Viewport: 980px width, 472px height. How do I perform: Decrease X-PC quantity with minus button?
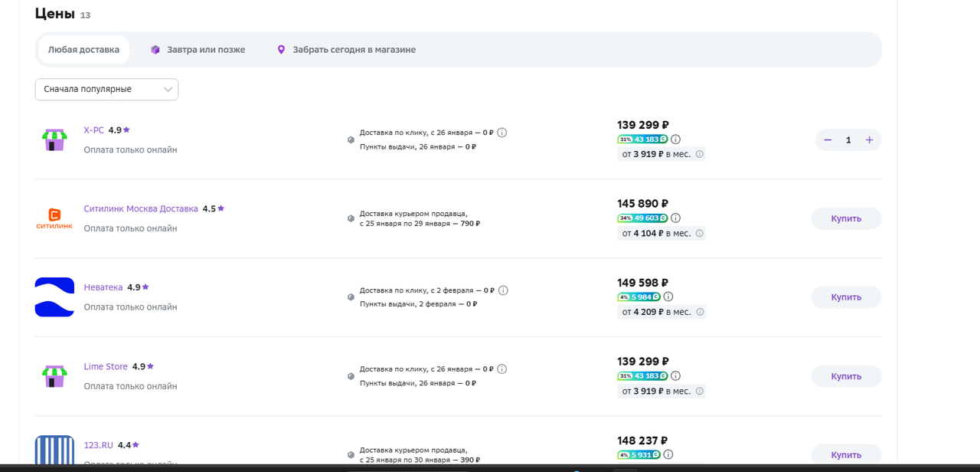[828, 140]
